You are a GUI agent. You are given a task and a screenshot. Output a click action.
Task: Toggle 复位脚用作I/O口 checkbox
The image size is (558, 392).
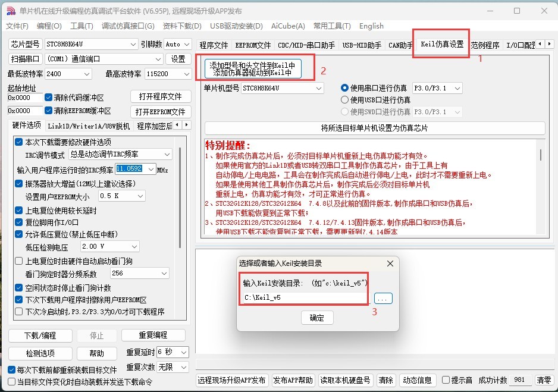[19, 222]
